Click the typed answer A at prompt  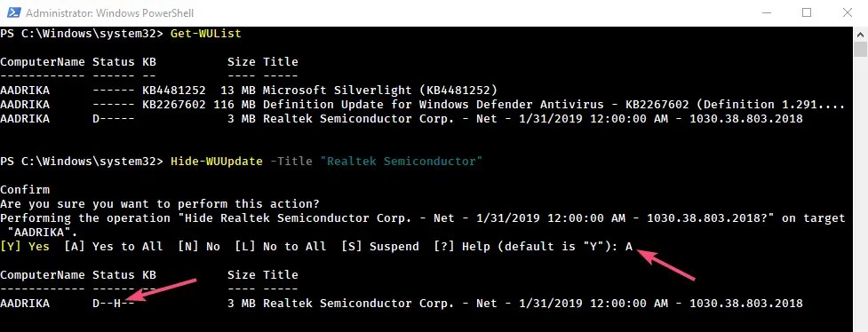[629, 247]
